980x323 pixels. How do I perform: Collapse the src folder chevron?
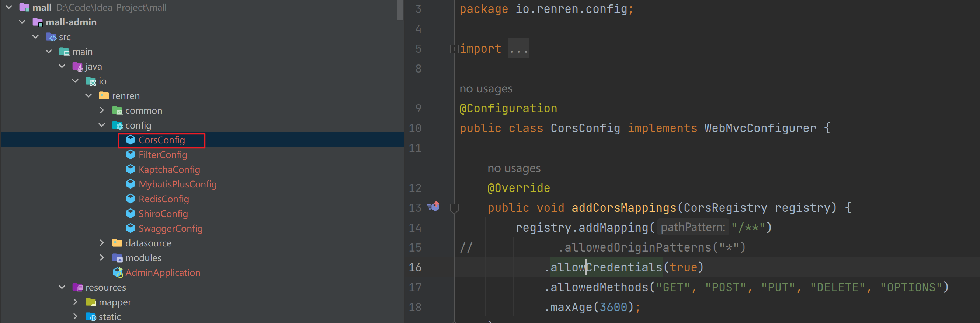(36, 37)
